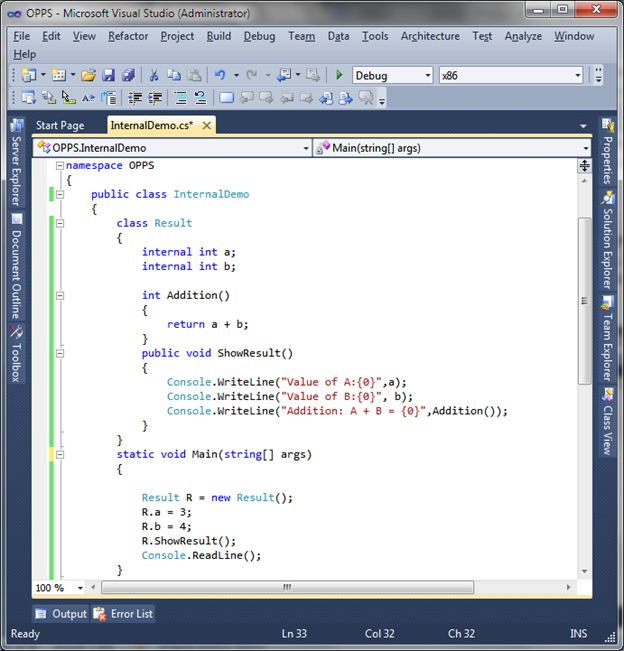Click the standard toolbar options arrow
The height and width of the screenshot is (651, 624).
tap(598, 76)
